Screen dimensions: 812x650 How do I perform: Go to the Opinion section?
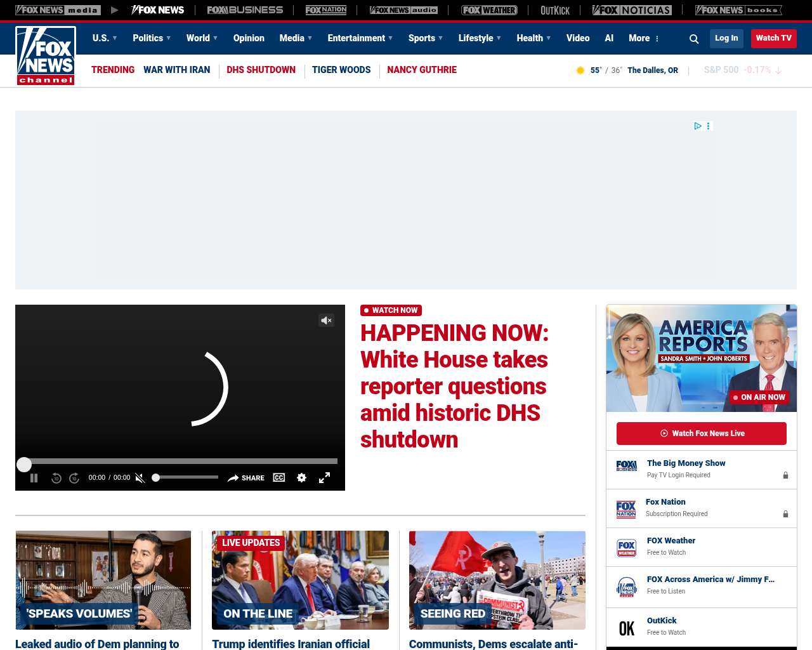(249, 38)
